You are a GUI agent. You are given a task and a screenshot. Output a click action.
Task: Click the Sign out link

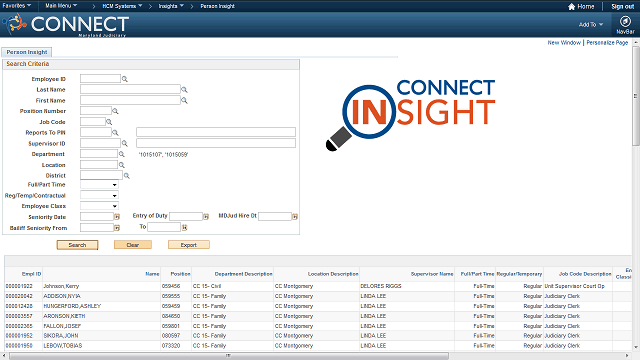click(x=622, y=7)
